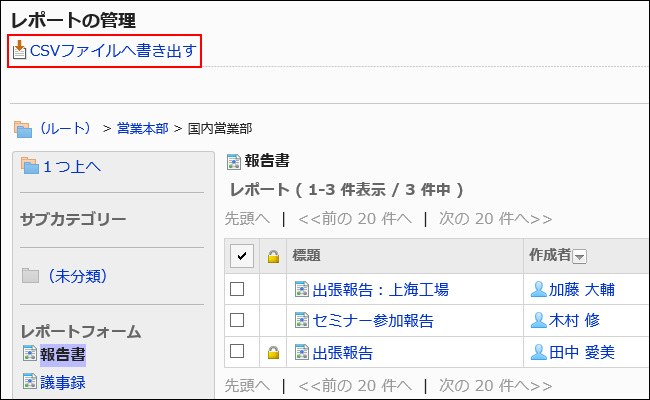Click user icon beside 加藤 大輔
Screen dimensions: 650x400
539,289
